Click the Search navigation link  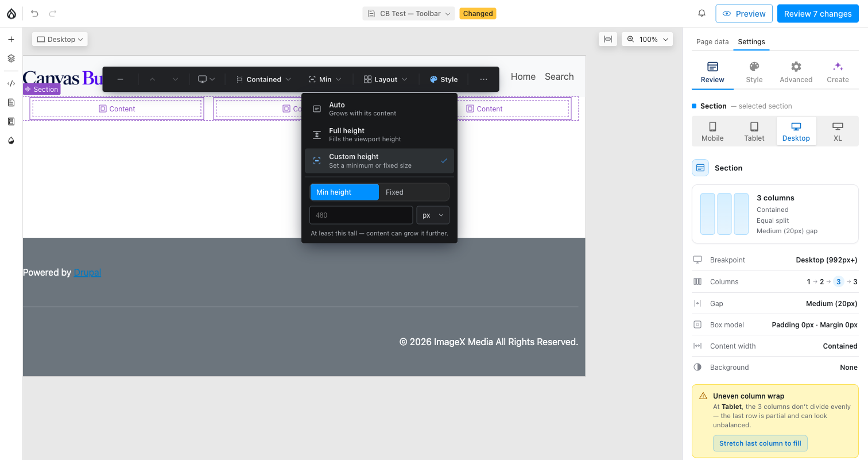559,76
